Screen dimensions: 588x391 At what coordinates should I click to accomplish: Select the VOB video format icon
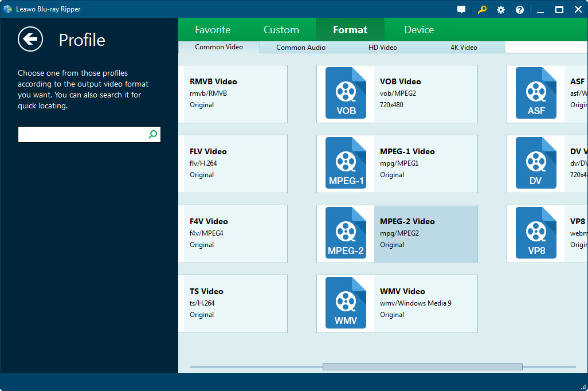[x=346, y=93]
